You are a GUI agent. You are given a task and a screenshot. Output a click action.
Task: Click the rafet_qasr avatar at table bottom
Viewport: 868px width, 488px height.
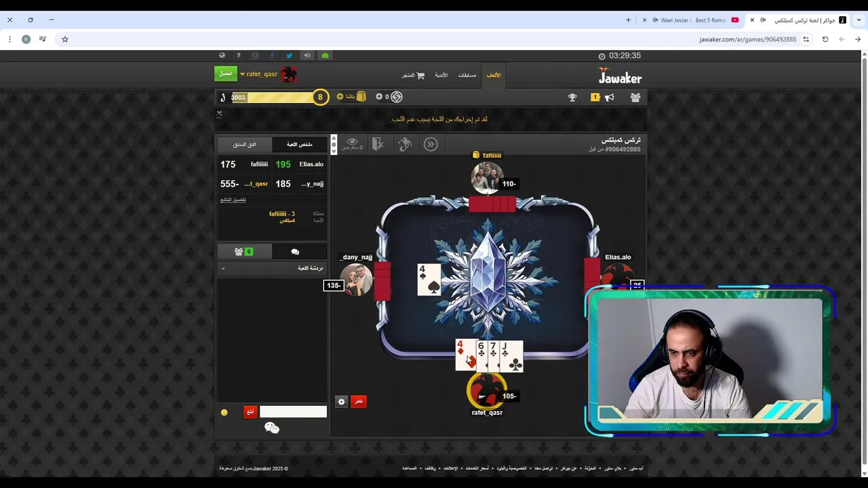pos(486,391)
